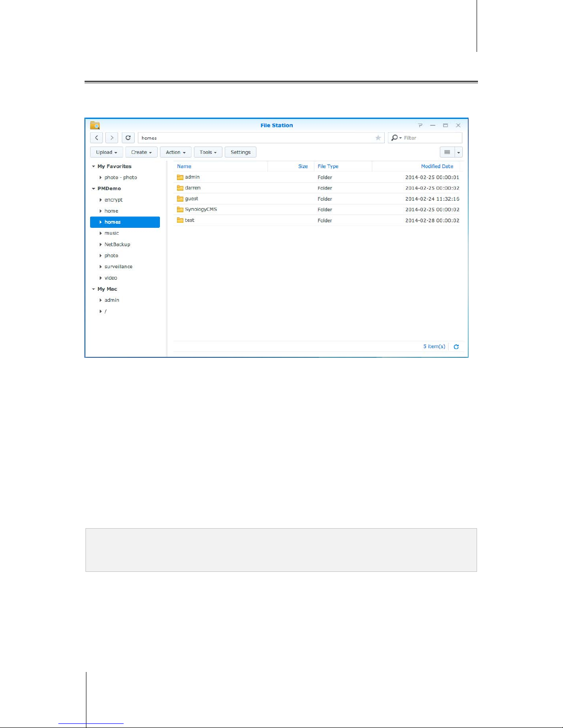
Task: Click the test folder icon
Action: (180, 220)
